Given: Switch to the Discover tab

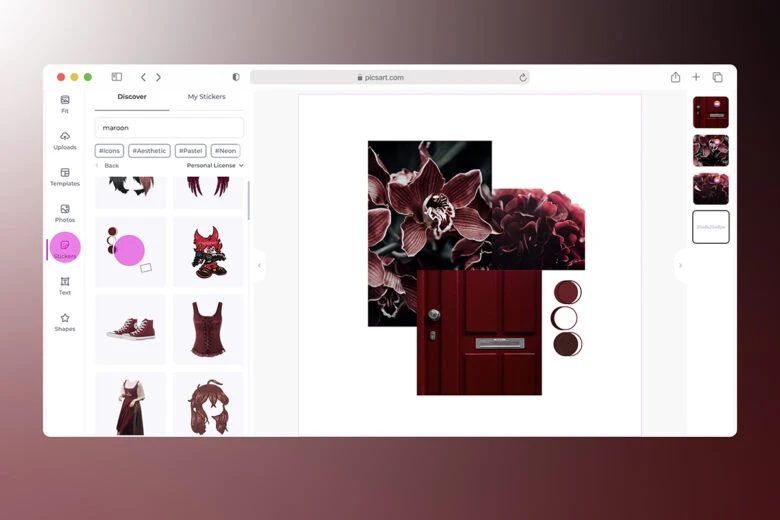Looking at the screenshot, I should (132, 97).
